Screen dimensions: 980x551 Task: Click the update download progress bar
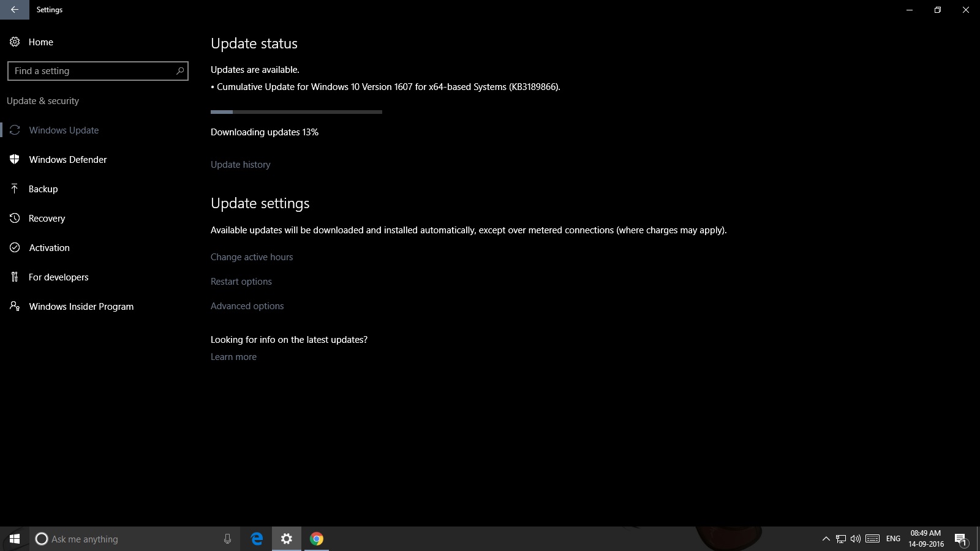[296, 112]
